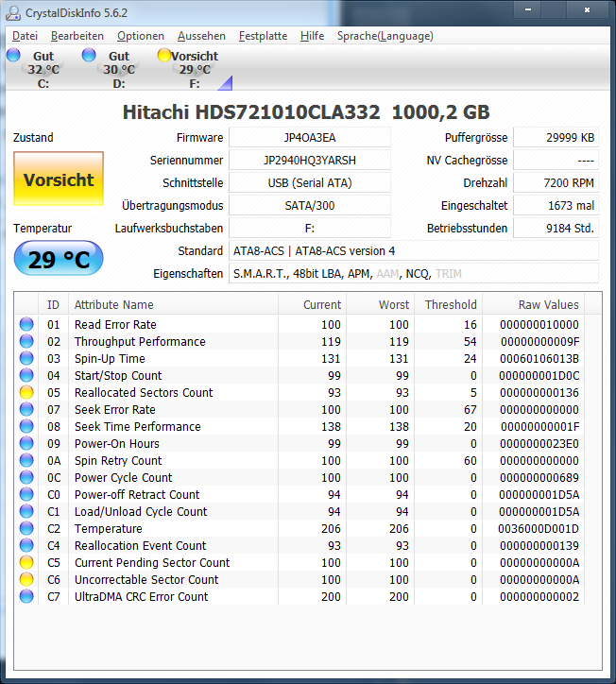Click the blue status orb for drive C:
Image resolution: width=616 pixels, height=684 pixels.
[13, 55]
